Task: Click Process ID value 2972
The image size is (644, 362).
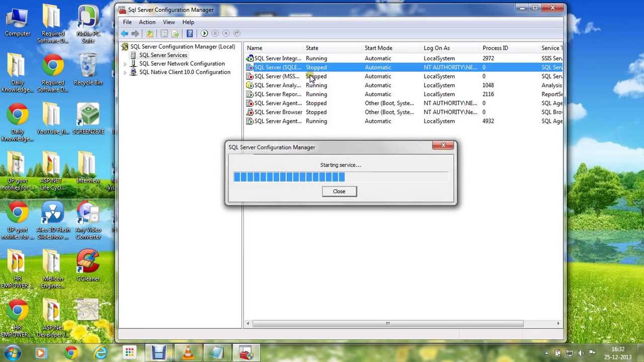Action: [488, 58]
